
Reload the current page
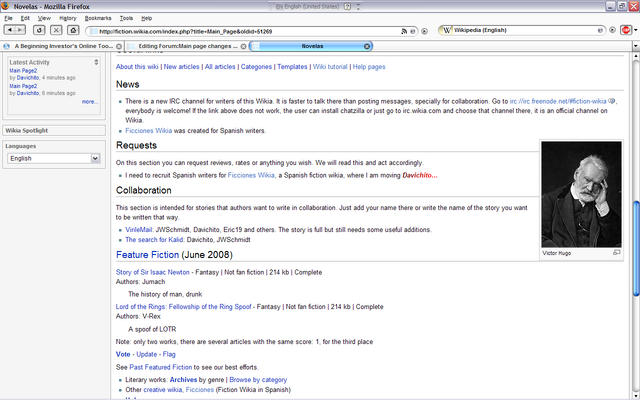tap(39, 30)
